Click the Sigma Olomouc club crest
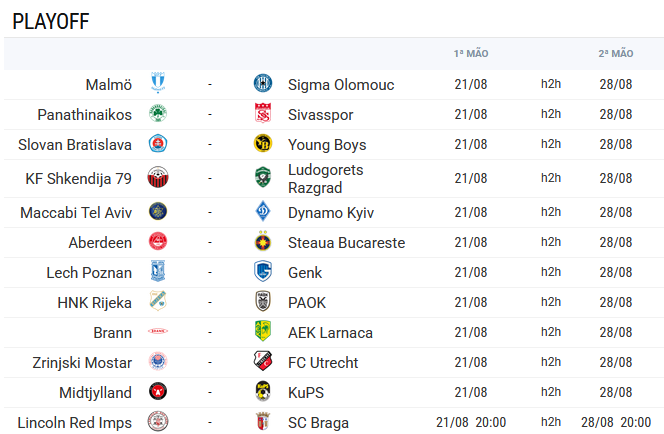 click(x=263, y=83)
